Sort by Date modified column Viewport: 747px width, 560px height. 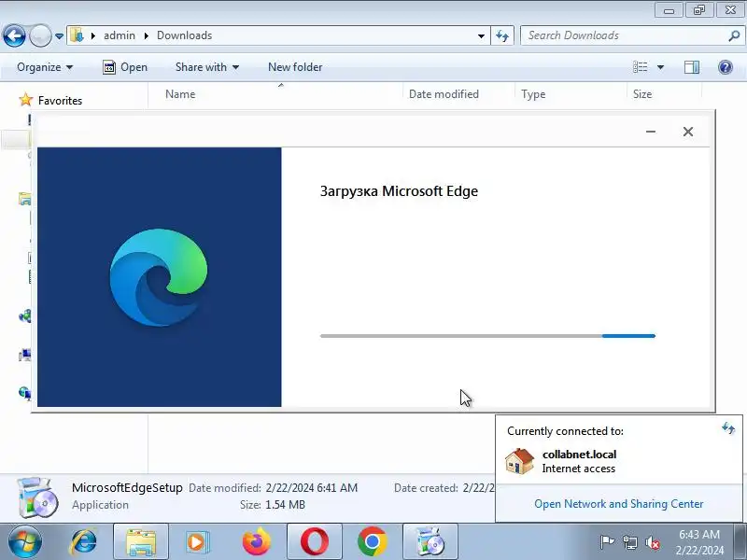tap(444, 94)
